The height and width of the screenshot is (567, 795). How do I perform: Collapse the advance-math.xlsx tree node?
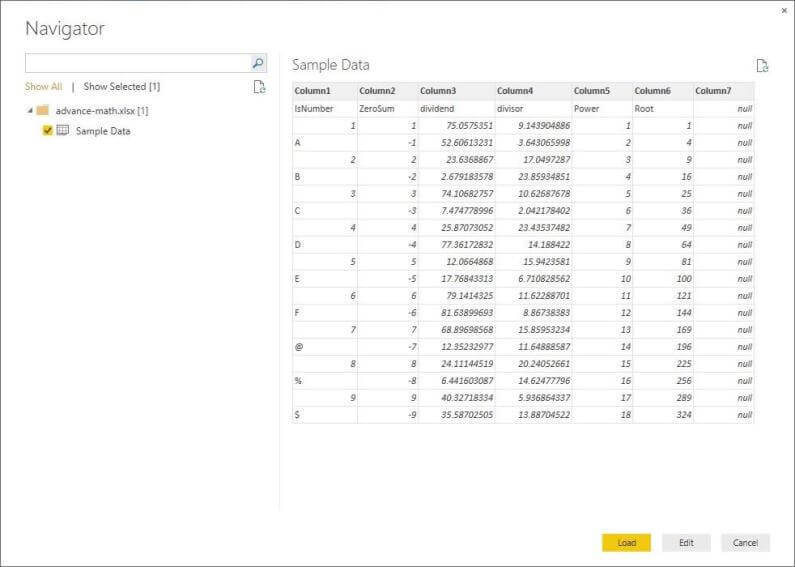tap(30, 111)
